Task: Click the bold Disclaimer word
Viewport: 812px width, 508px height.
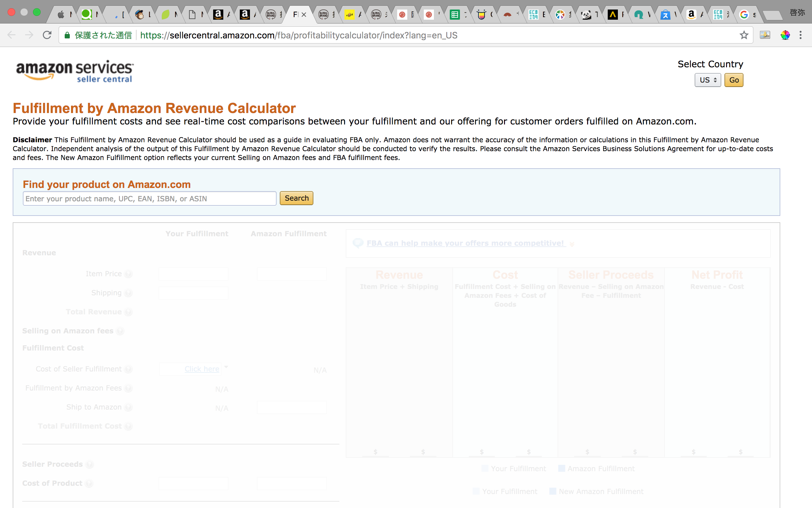Action: tap(33, 140)
